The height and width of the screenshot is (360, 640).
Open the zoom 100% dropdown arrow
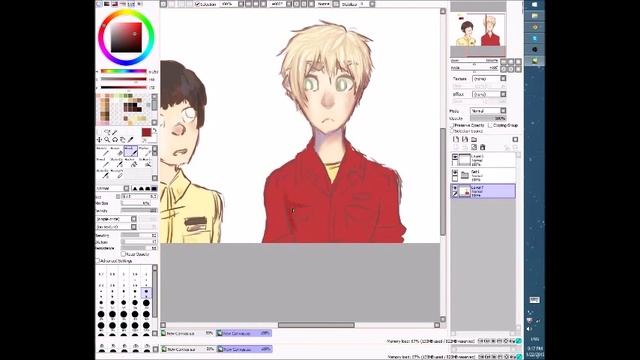[240, 4]
